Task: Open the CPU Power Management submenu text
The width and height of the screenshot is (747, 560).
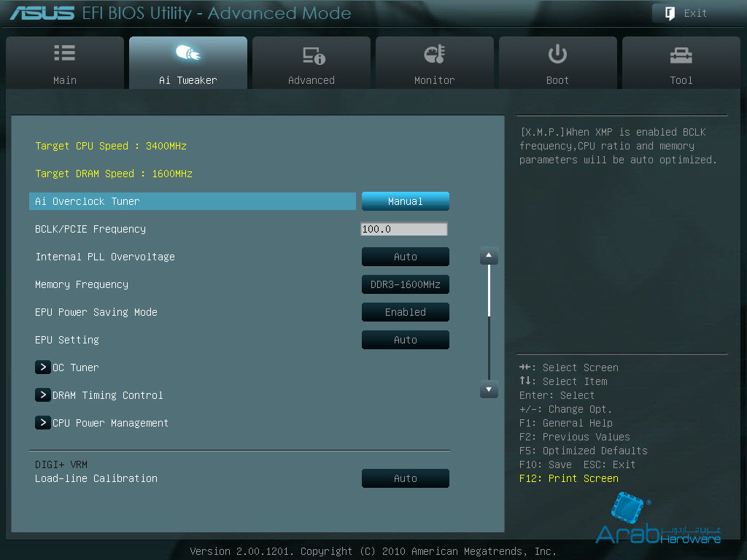Action: [x=111, y=422]
